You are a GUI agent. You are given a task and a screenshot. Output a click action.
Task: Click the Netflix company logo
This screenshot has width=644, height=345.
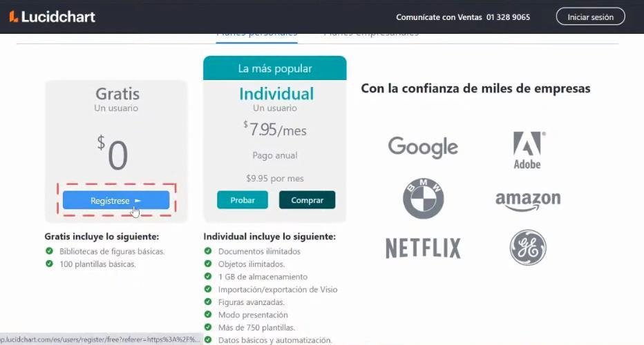(x=423, y=248)
